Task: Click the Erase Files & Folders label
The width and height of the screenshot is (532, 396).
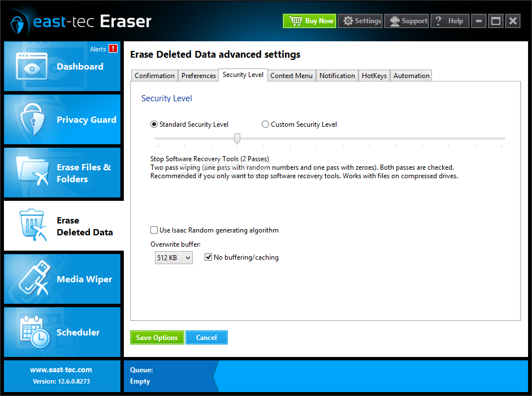Action: pos(84,173)
